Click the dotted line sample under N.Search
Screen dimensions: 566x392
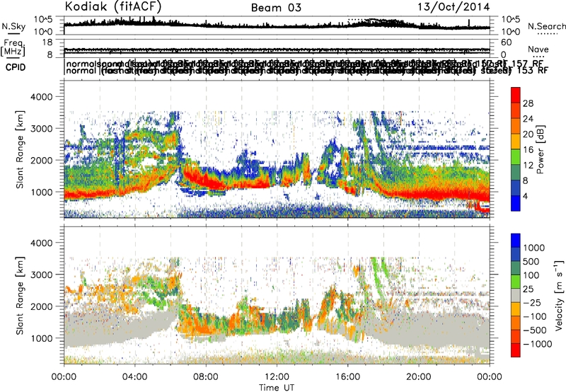point(547,34)
